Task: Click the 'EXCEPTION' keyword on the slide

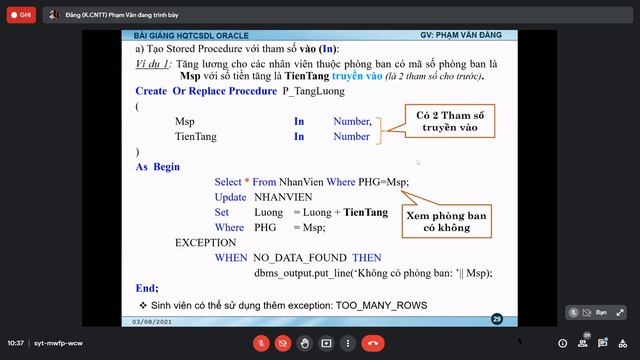Action: coord(205,243)
